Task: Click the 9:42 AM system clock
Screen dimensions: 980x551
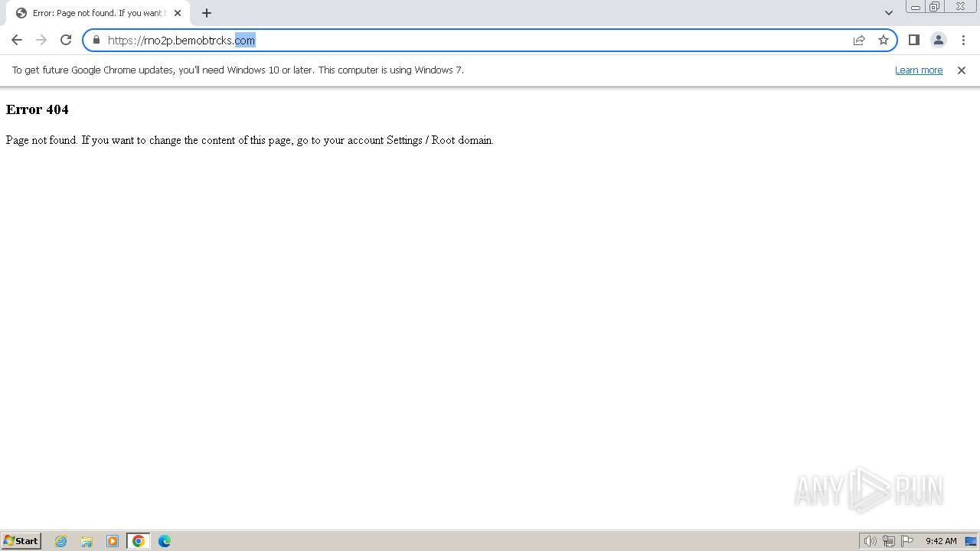Action: click(x=941, y=541)
